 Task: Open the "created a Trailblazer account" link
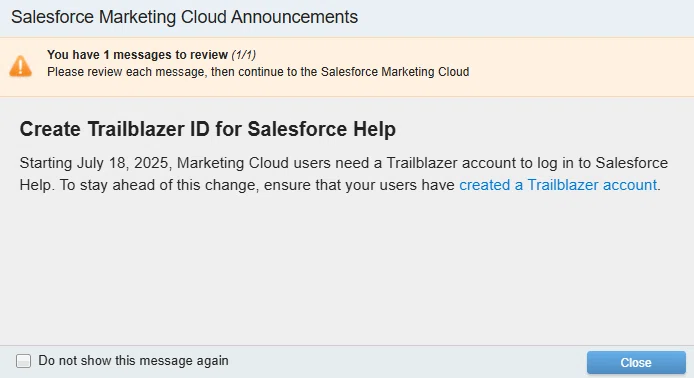point(558,185)
